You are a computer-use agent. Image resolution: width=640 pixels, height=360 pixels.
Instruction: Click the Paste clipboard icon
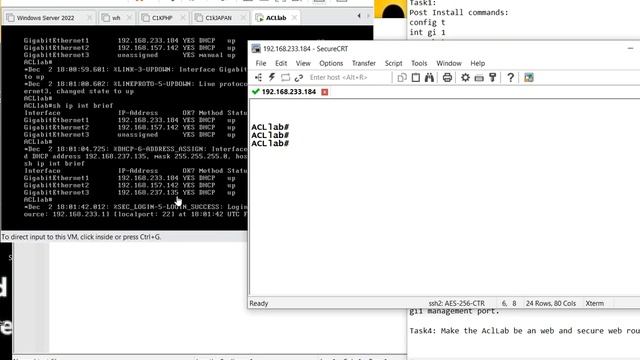tap(416, 78)
